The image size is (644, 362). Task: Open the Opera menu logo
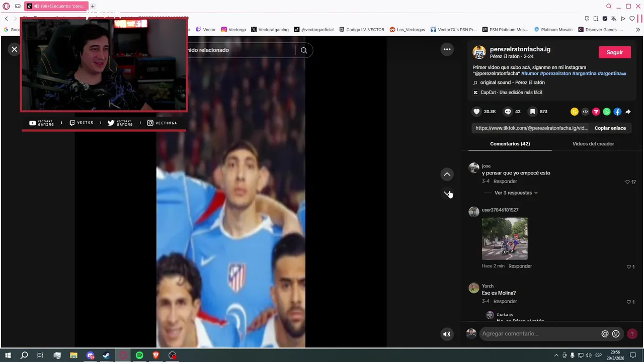tap(6, 6)
